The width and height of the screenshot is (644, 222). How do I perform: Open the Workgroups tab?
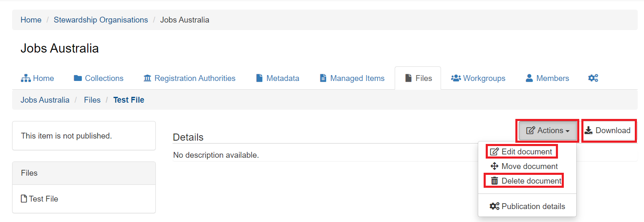(x=478, y=78)
